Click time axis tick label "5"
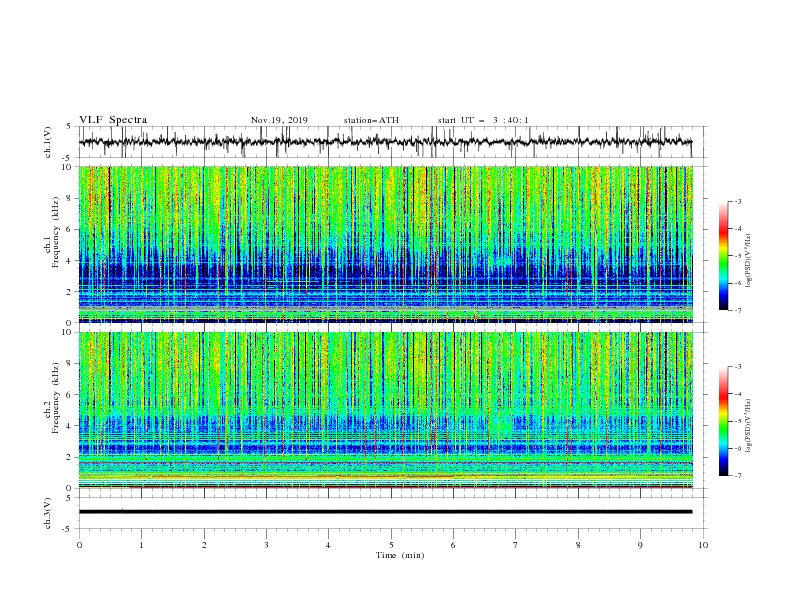Screen dimensions: 792x612 [391, 545]
